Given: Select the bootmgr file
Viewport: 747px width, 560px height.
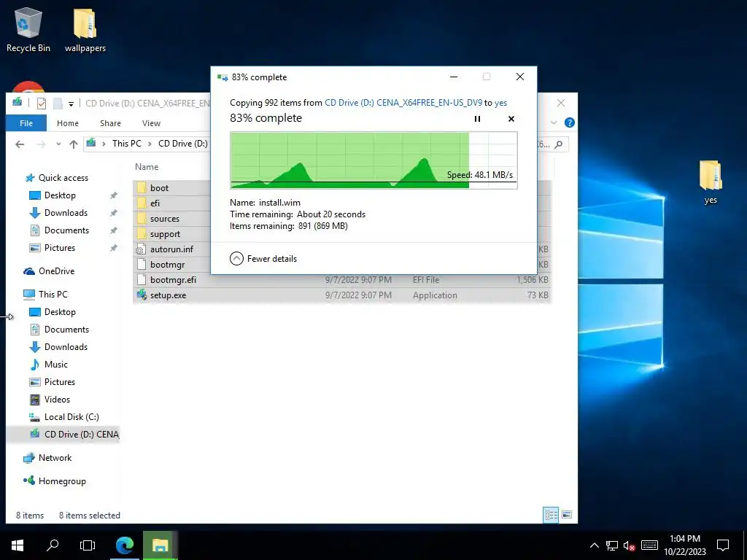Looking at the screenshot, I should [167, 264].
